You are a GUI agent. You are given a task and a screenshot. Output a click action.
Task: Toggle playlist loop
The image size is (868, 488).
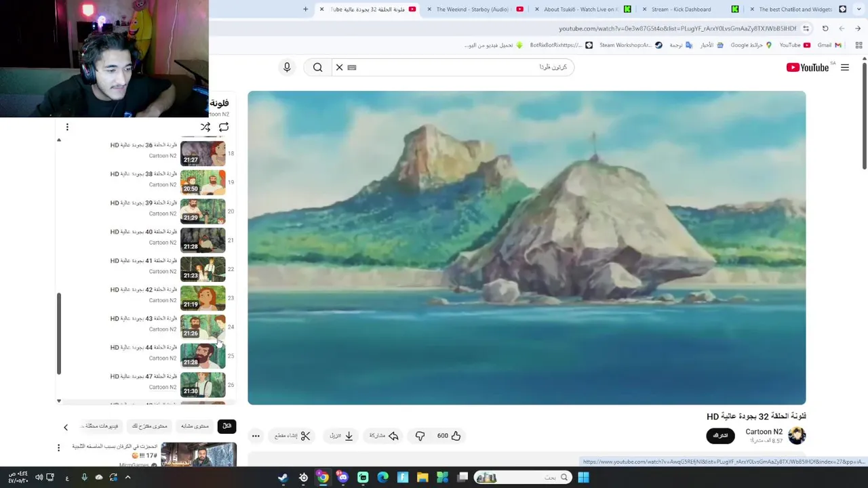pyautogui.click(x=224, y=127)
